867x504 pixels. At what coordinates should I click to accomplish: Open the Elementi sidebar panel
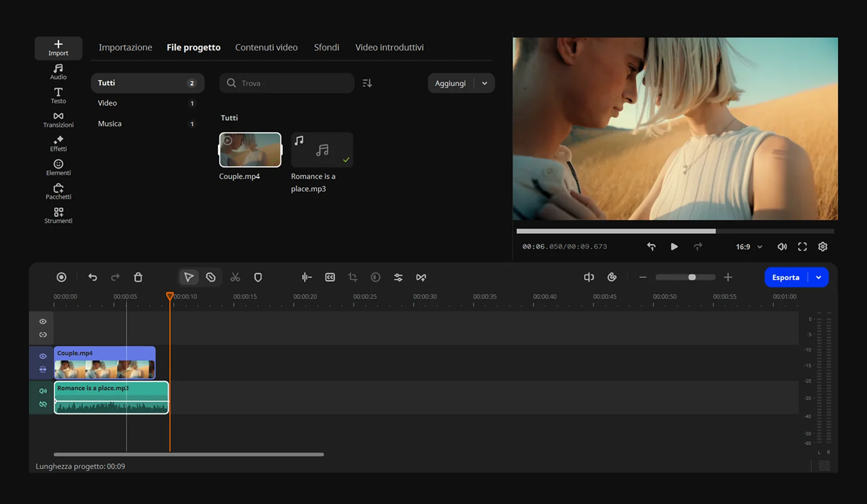(x=58, y=167)
